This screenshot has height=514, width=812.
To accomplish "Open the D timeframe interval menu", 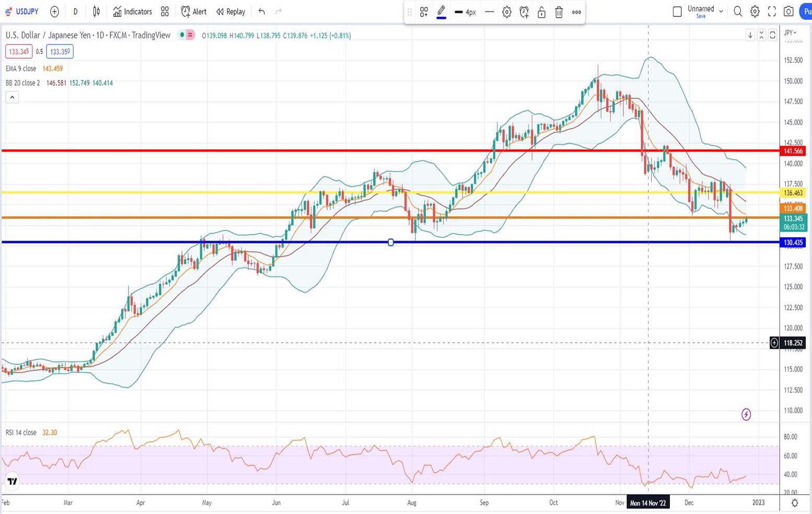I will 75,11.
